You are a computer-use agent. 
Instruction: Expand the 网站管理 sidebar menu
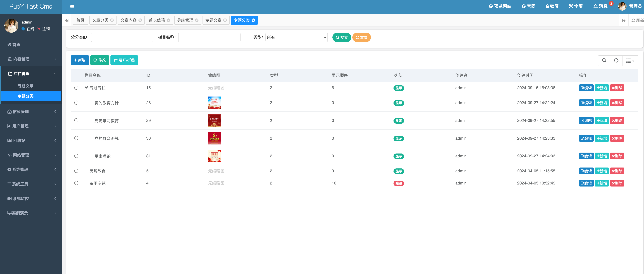tap(31, 155)
